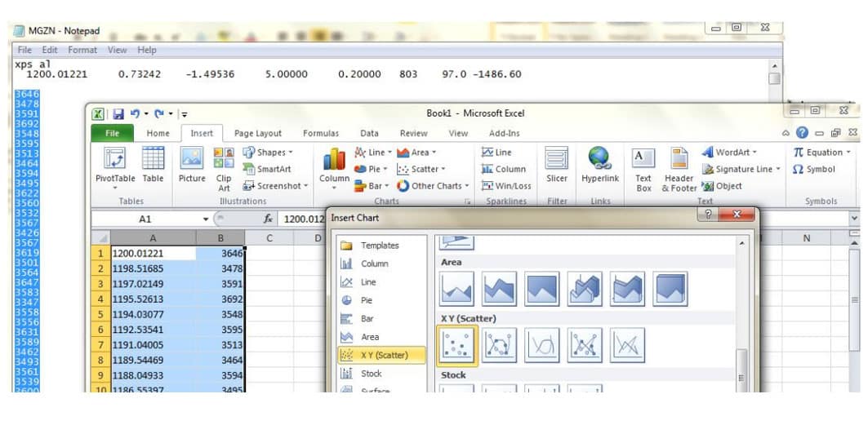The image size is (868, 434).
Task: Choose the 3-D Area chart thumbnail
Action: point(585,289)
